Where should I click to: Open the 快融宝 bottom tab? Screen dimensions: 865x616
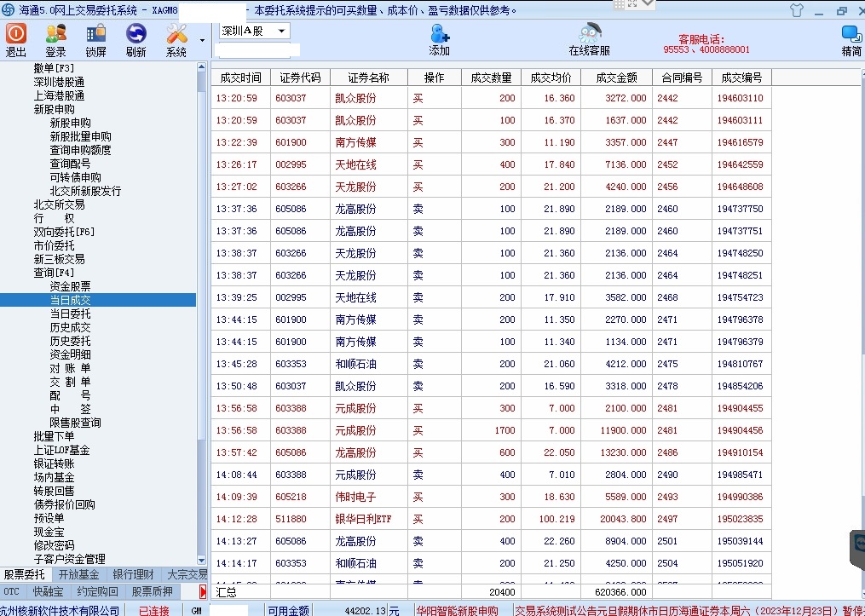[48, 591]
